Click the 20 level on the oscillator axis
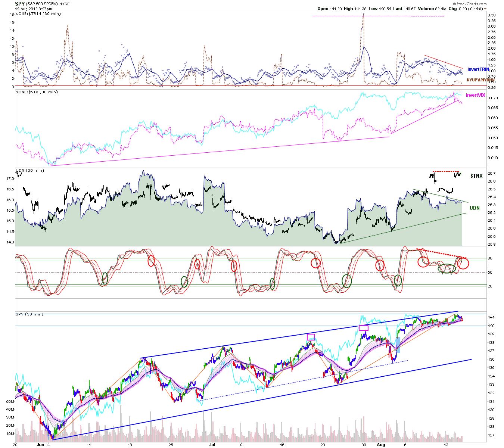The height and width of the screenshot is (448, 504). click(x=490, y=286)
